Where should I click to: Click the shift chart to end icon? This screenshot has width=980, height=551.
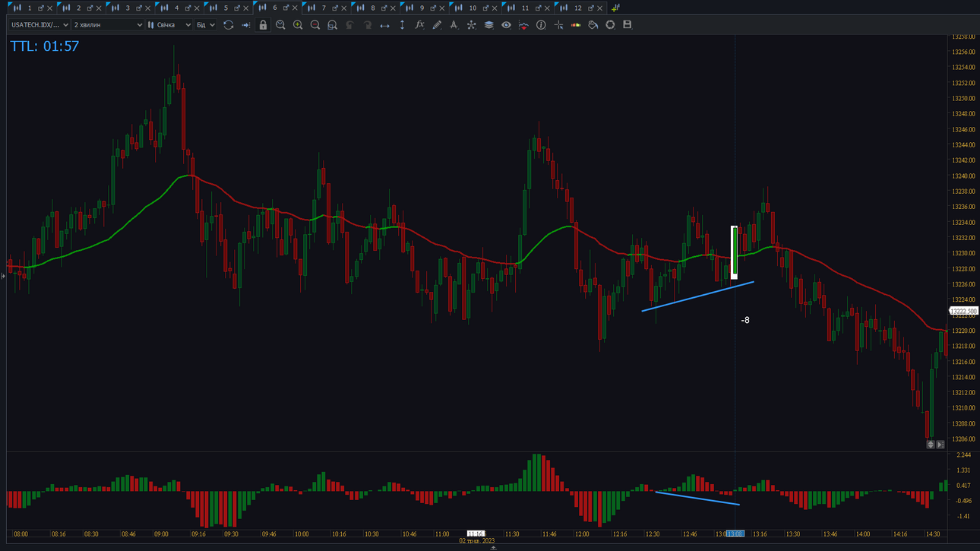coord(245,25)
